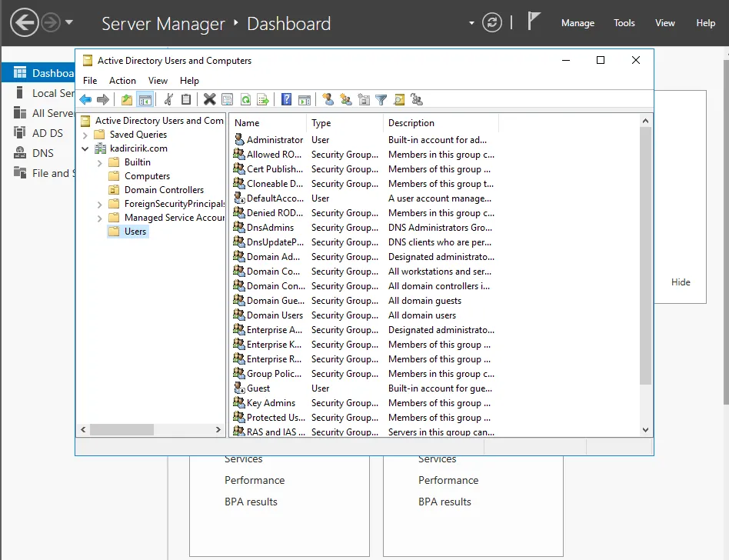Click the Find objects toolbar icon
This screenshot has width=729, height=560.
pos(399,99)
